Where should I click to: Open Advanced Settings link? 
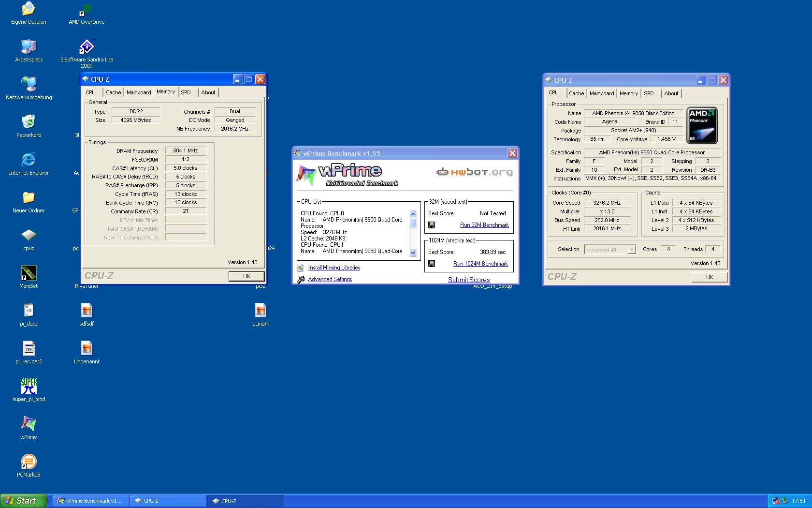(330, 279)
